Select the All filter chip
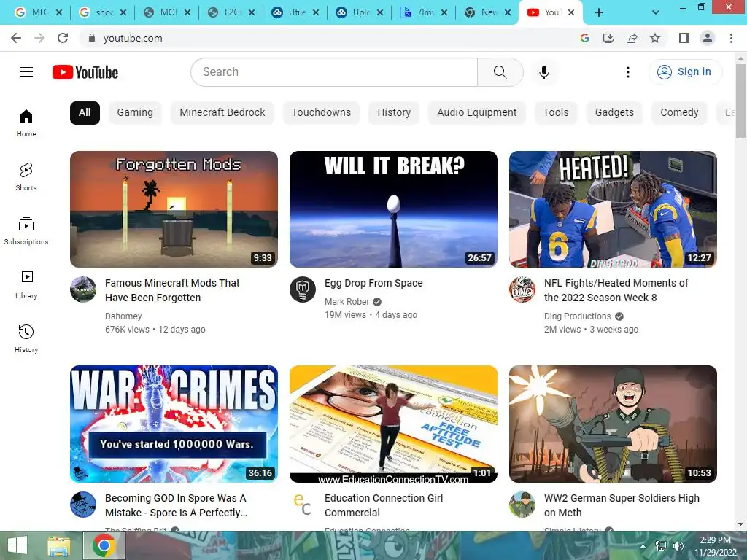The image size is (747, 560). point(85,112)
